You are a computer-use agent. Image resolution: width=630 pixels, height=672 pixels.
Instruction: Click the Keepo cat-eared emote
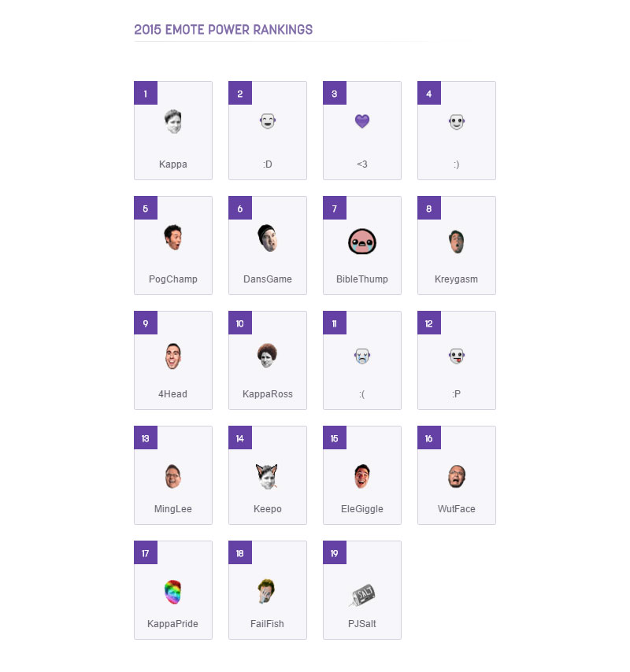click(267, 477)
